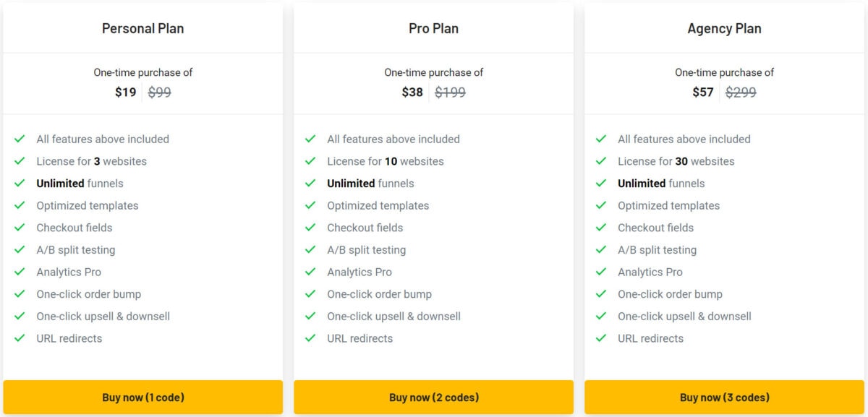Click the check beside URL redirects in Agency Plan
868x417 pixels.
coord(601,338)
